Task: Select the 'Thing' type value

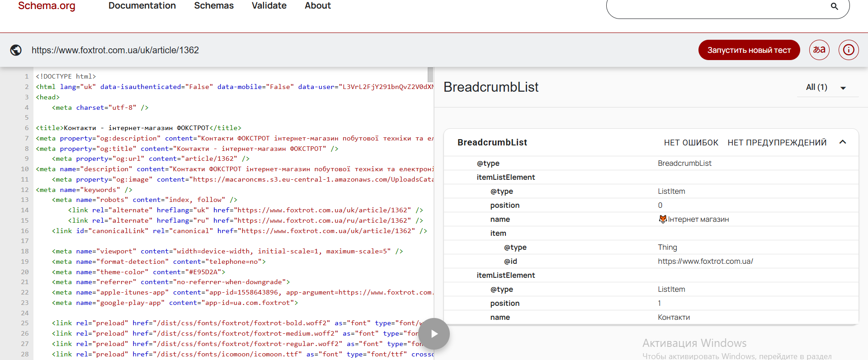Action: 667,248
